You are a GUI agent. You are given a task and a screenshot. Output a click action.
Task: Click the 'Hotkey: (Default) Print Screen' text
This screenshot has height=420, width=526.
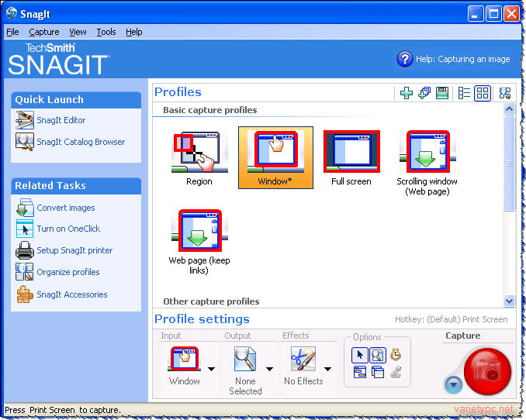tap(452, 319)
